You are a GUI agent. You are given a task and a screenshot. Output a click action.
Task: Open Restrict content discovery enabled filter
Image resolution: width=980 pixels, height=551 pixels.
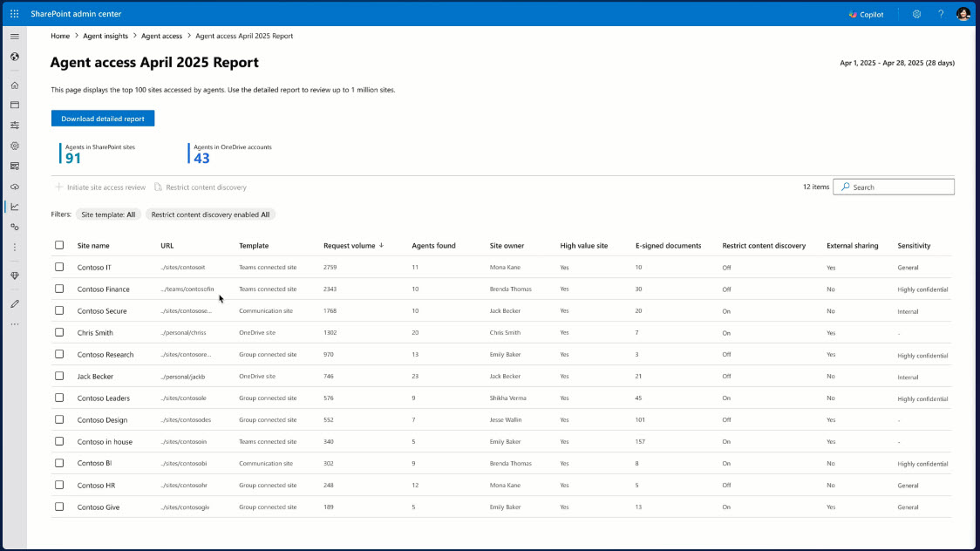tap(211, 214)
